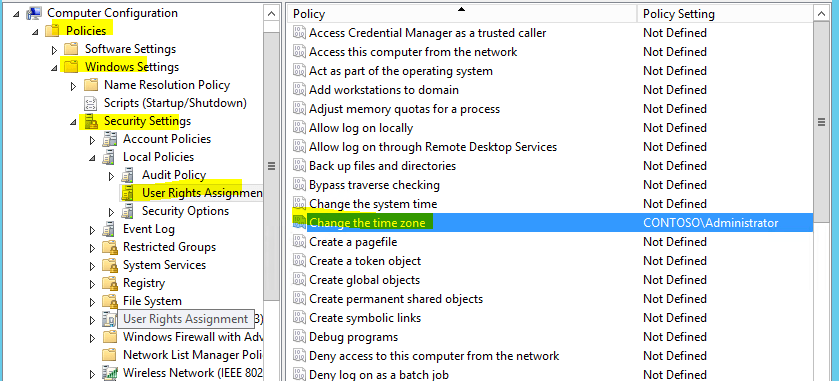Screen dimensions: 839x381
Task: Click the Event Log icon
Action: 110,229
